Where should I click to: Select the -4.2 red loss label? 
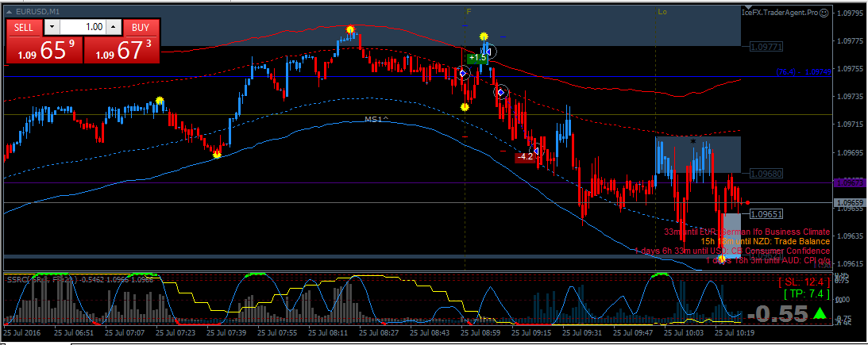pos(524,156)
